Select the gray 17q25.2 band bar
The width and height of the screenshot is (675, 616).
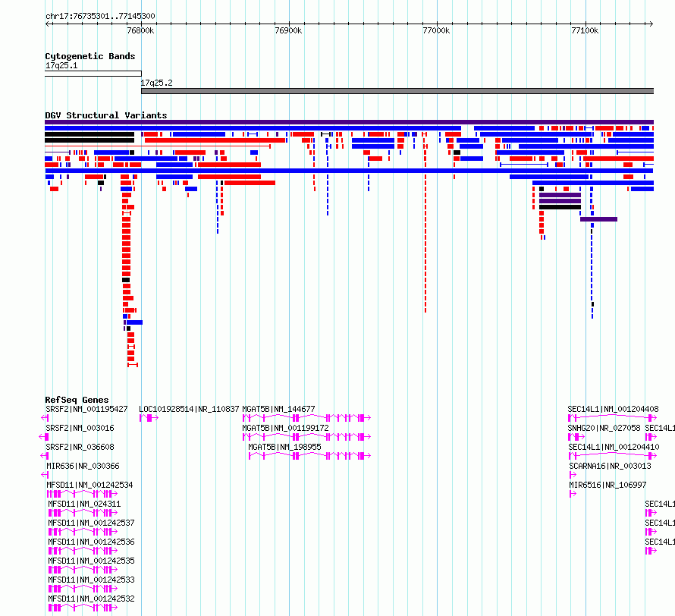pos(397,91)
